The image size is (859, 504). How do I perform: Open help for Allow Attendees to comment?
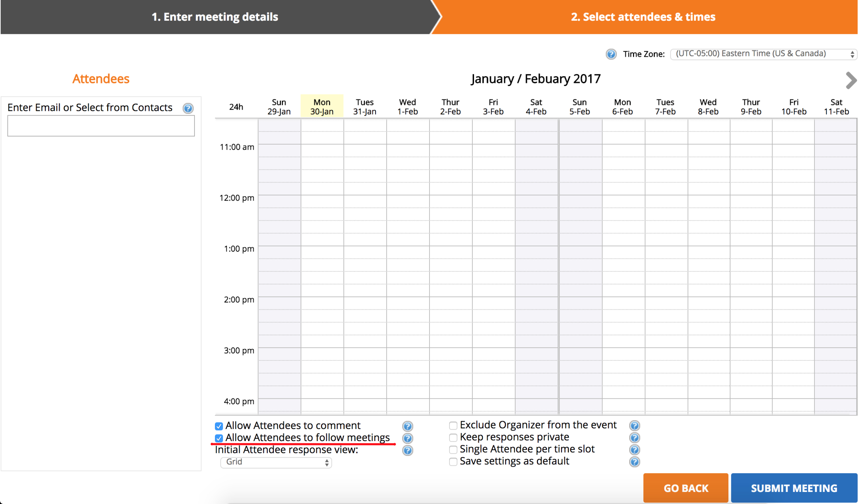408,426
